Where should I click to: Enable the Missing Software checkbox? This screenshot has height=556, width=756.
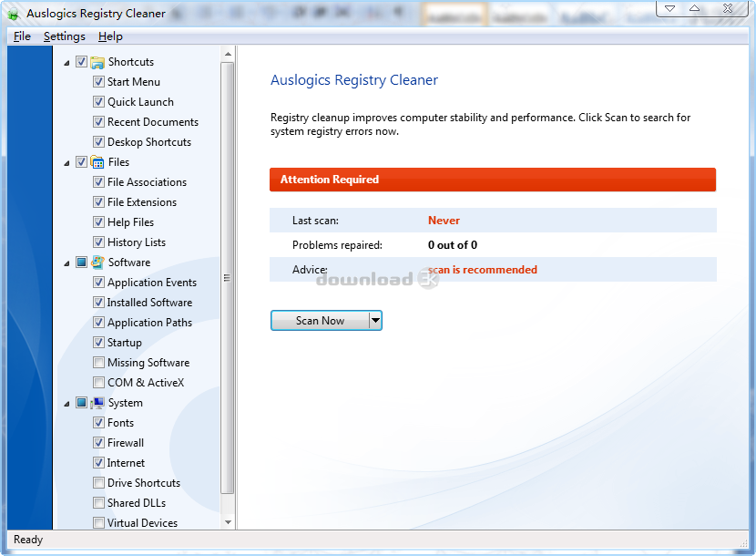point(98,363)
